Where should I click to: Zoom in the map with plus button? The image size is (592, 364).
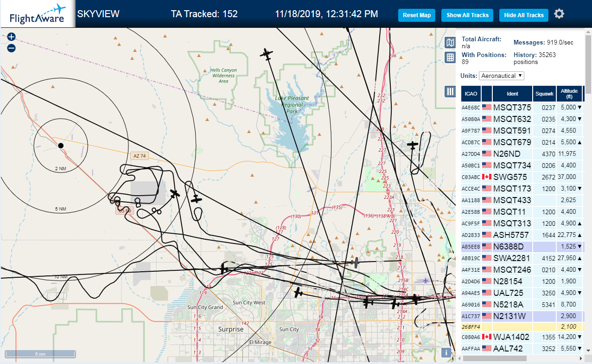click(12, 37)
